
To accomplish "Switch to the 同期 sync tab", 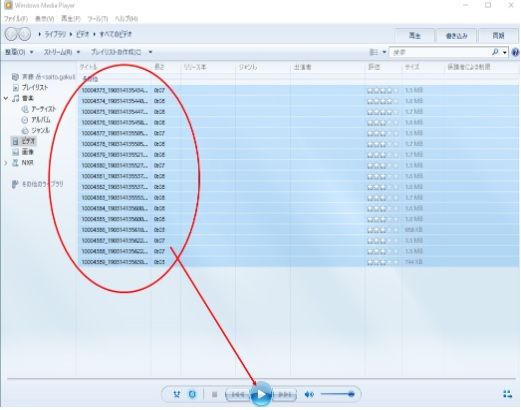I will 498,36.
